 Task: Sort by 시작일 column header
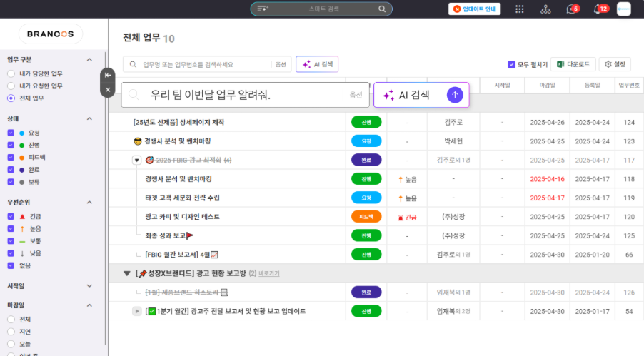pos(503,86)
